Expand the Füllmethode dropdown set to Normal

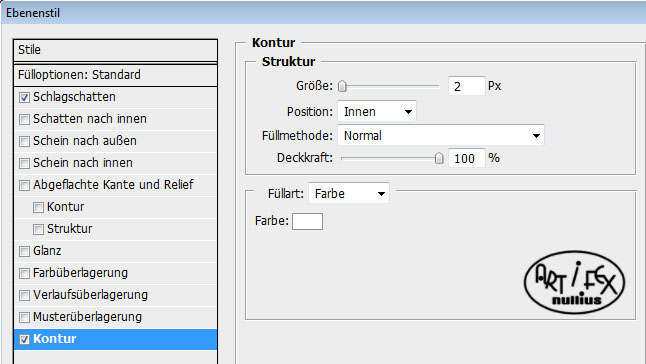click(x=441, y=135)
